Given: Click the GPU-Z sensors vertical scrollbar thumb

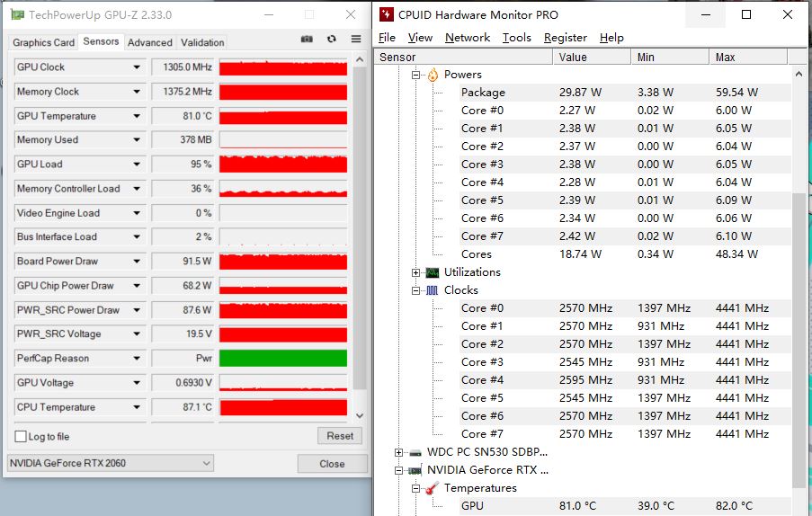Looking at the screenshot, I should (359, 227).
